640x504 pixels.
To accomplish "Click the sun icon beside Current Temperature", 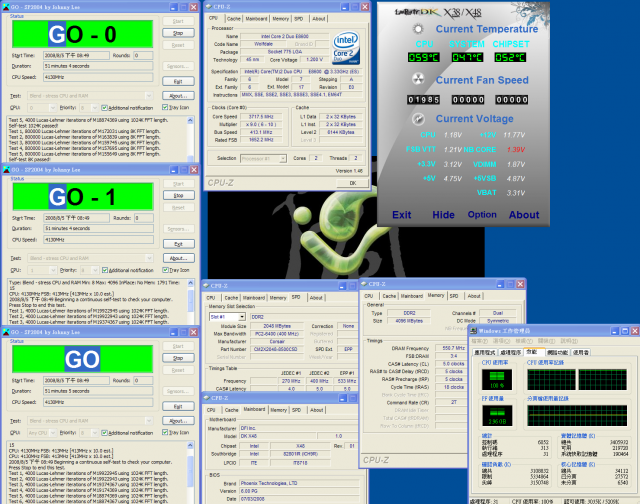I will pos(418,29).
